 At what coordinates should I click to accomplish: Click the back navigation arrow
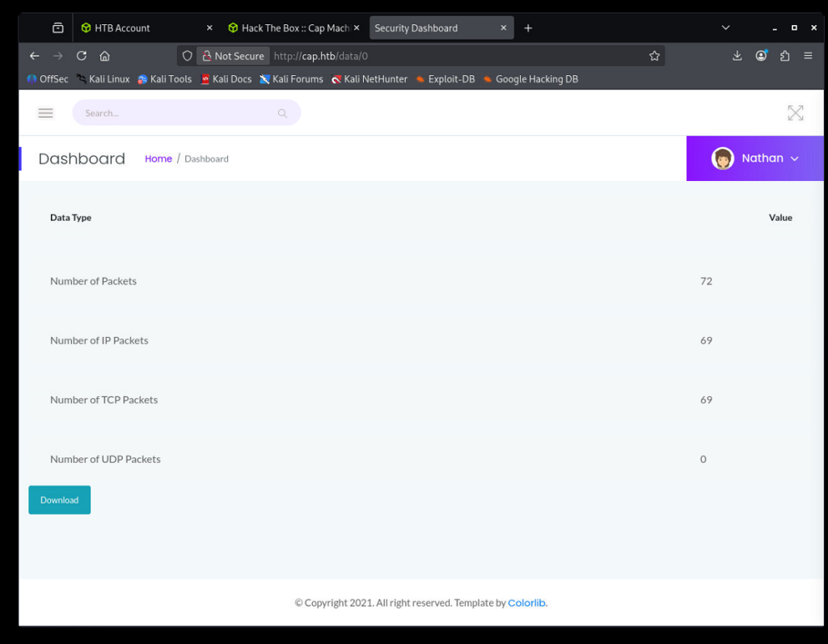pyautogui.click(x=34, y=56)
